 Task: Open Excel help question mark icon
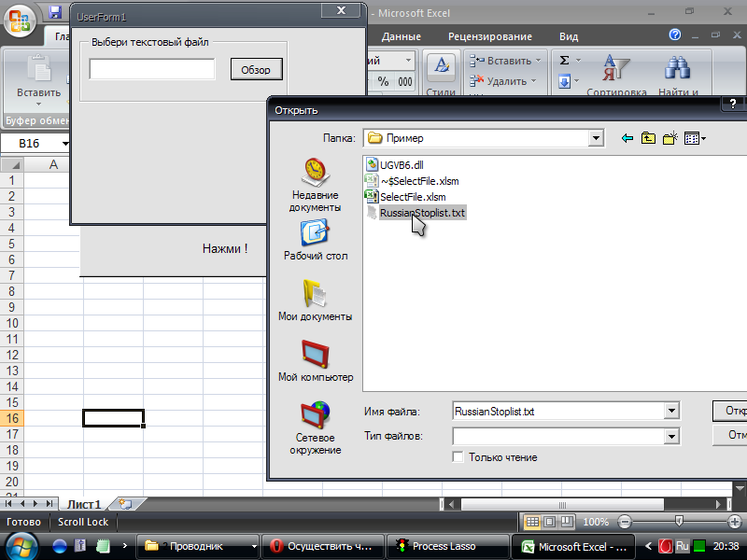pos(675,35)
